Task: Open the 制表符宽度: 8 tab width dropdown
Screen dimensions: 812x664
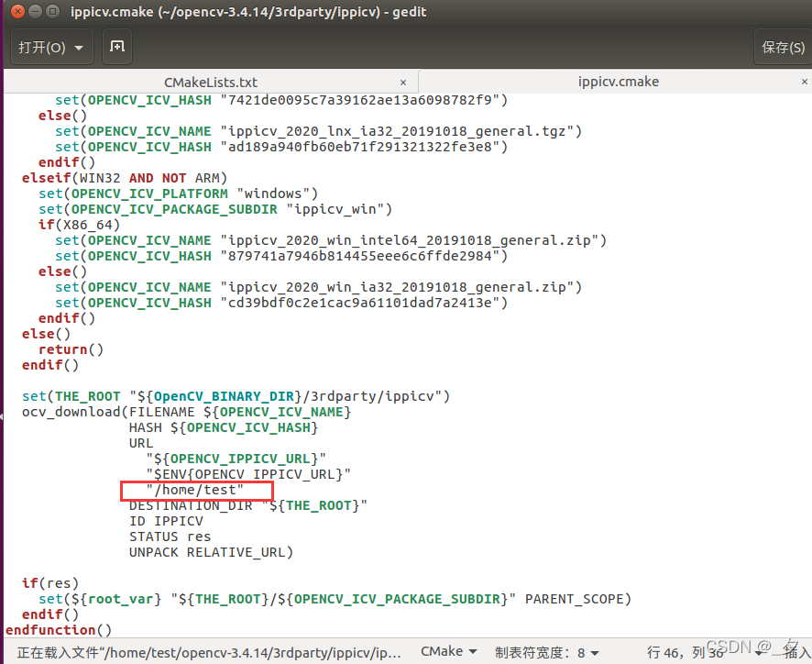Action: pos(547,653)
